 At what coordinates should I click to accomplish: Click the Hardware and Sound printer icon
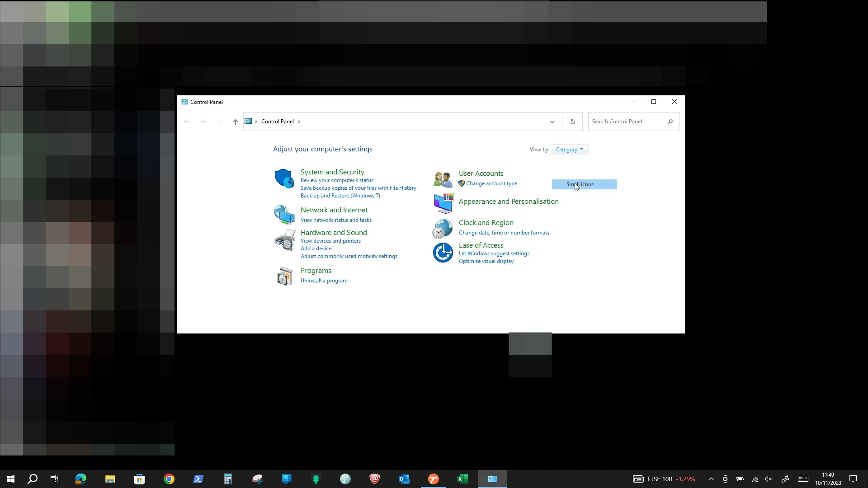click(284, 240)
